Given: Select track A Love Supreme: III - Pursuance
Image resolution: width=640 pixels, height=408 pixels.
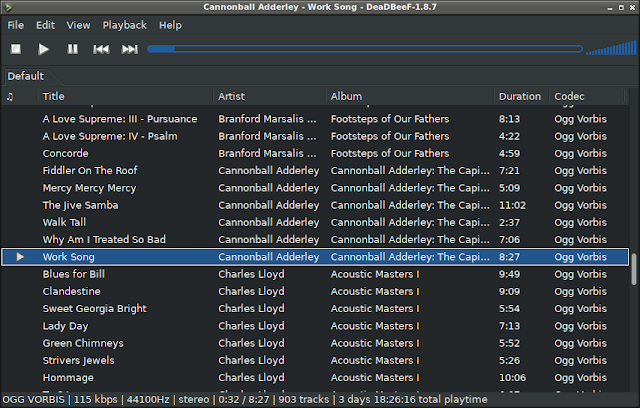Looking at the screenshot, I should click(x=315, y=119).
